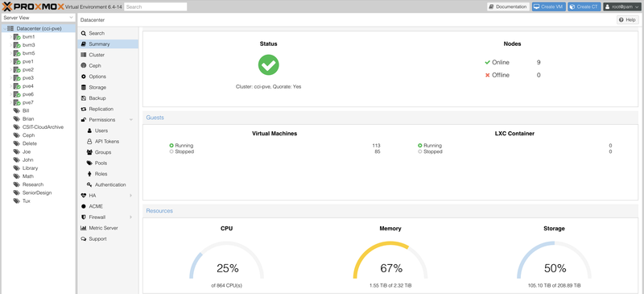644x294 pixels.
Task: Click the Ceph menu icon
Action: 84,66
